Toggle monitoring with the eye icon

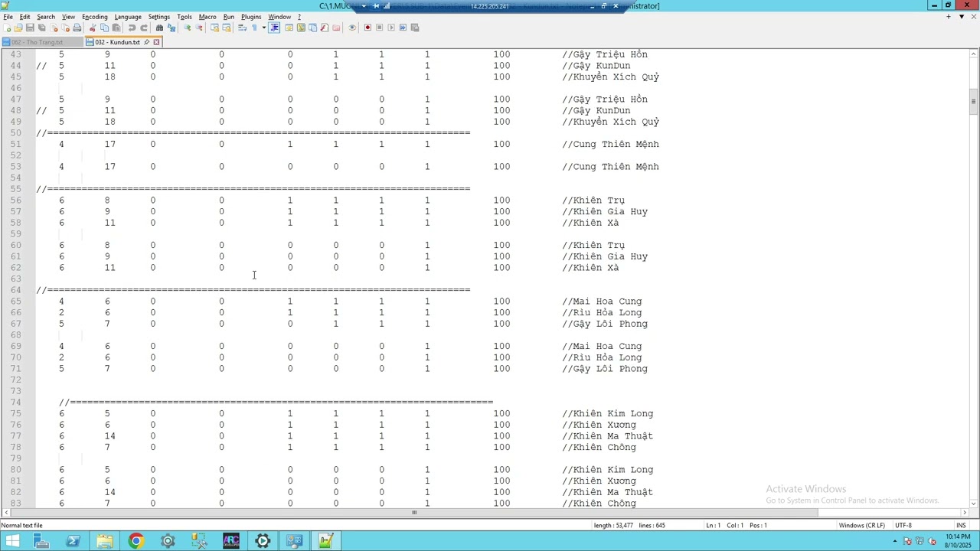click(x=352, y=28)
